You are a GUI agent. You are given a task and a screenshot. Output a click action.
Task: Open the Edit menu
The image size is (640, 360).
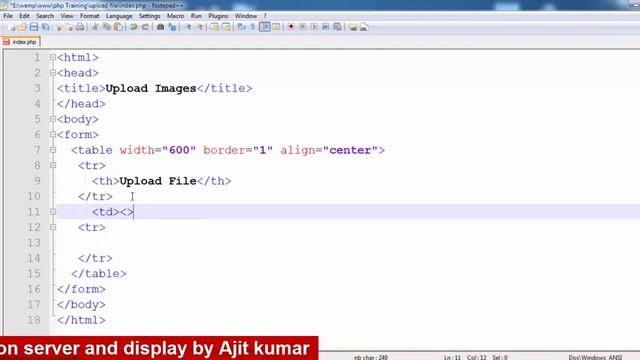(24, 16)
